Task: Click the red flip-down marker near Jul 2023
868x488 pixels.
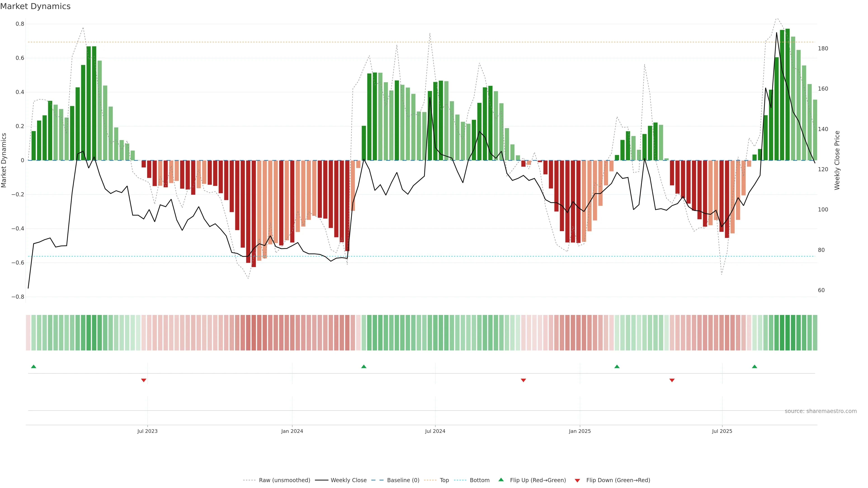Action: [x=144, y=380]
